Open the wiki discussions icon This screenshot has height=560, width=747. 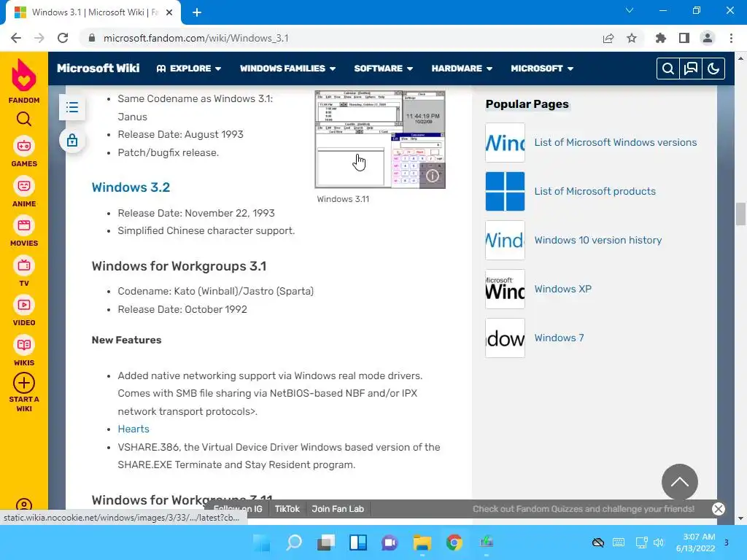coord(691,69)
